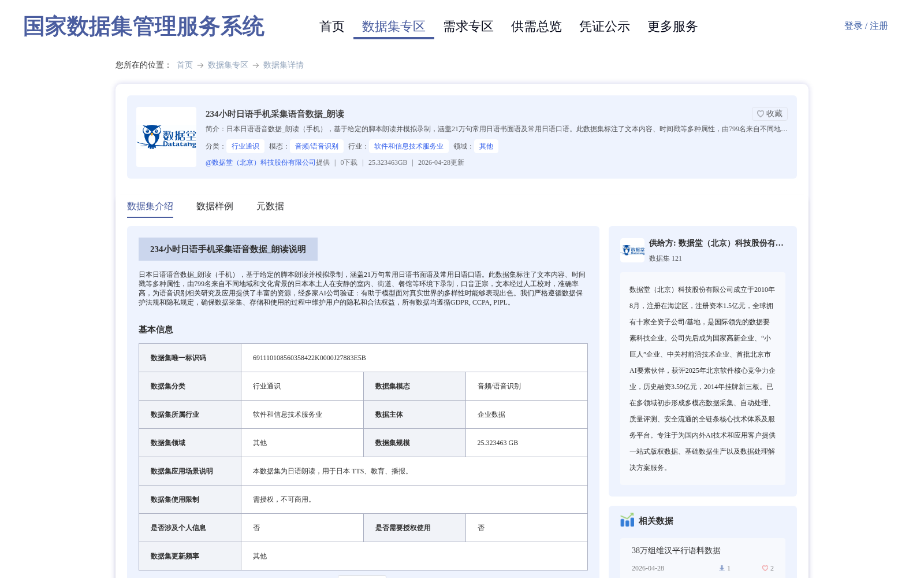
Task: Open the @数据堂（北京）科技股份有限公司 provider link
Action: point(260,162)
